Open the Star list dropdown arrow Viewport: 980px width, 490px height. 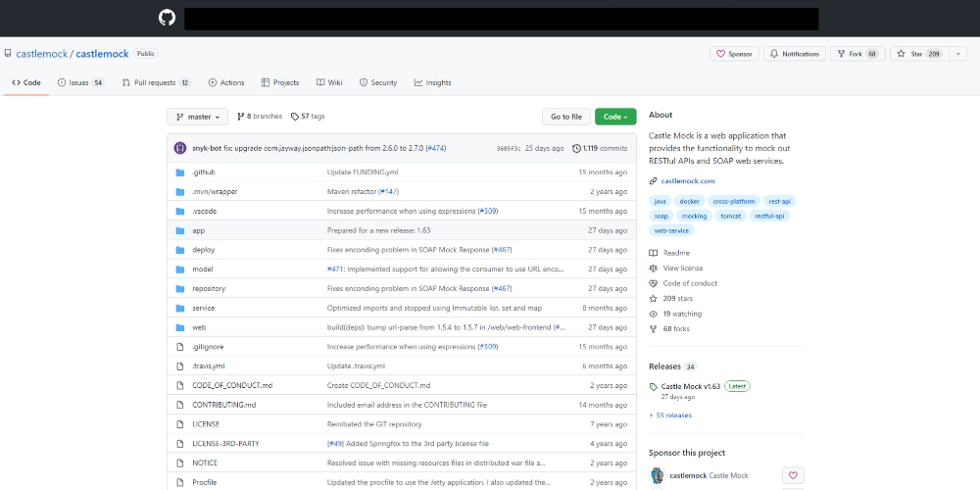pyautogui.click(x=958, y=54)
